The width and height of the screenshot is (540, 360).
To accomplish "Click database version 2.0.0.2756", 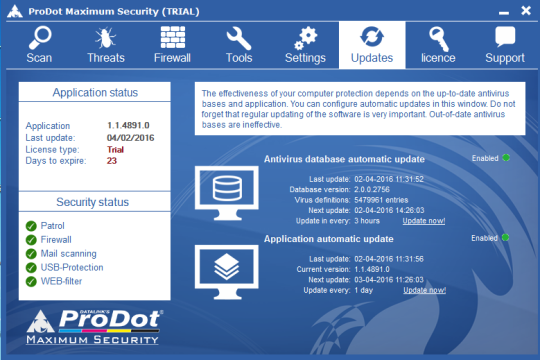I will pos(372,189).
